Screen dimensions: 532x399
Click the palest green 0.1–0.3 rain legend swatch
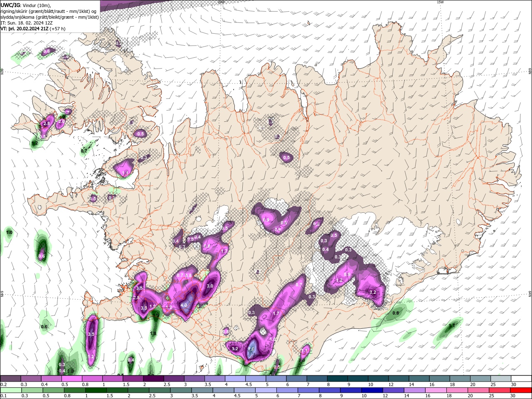coord(11,390)
